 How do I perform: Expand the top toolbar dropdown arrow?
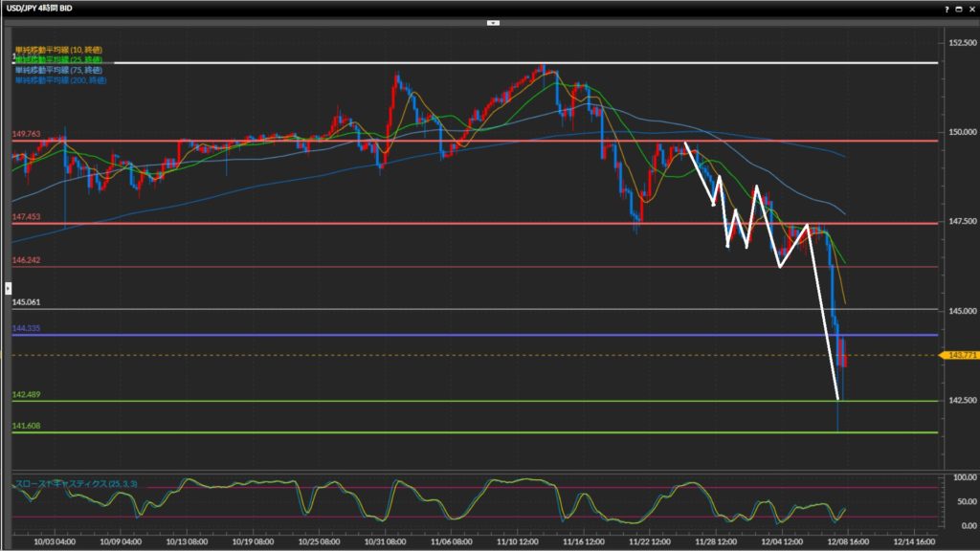[493, 21]
